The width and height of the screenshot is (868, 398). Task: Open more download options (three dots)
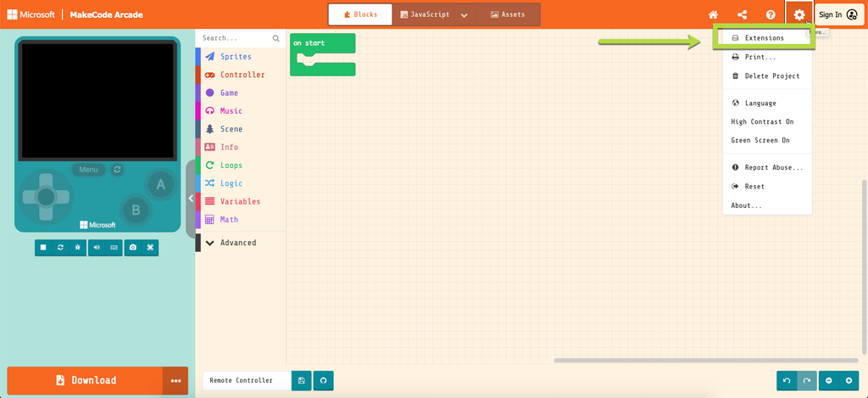click(175, 380)
